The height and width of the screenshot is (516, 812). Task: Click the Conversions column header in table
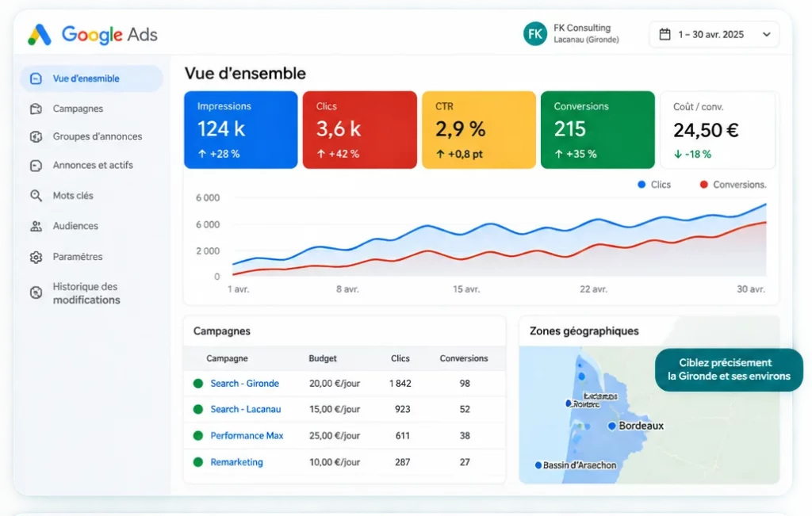[x=464, y=359]
